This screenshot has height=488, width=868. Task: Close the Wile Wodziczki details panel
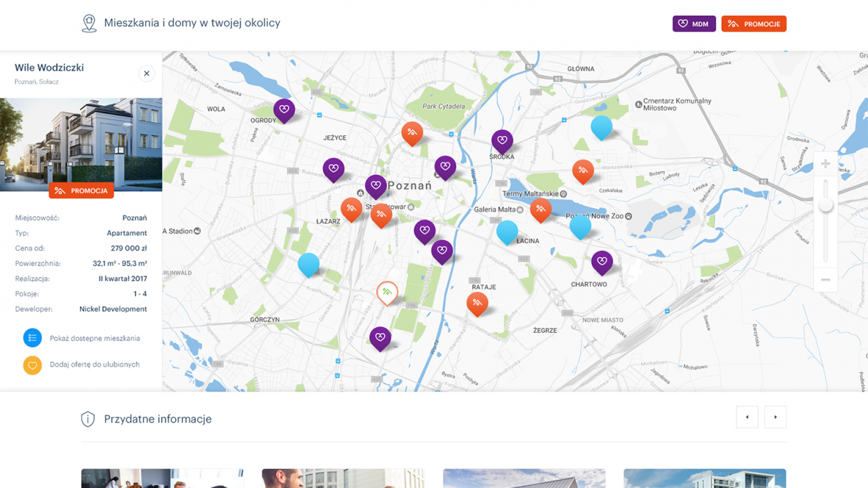[x=147, y=73]
